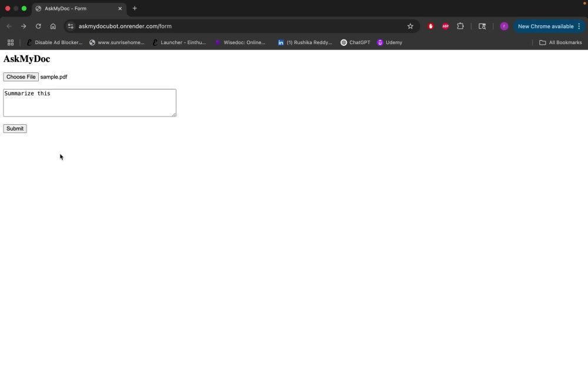
Task: Open the apps grid in bookmarks bar
Action: point(11,42)
